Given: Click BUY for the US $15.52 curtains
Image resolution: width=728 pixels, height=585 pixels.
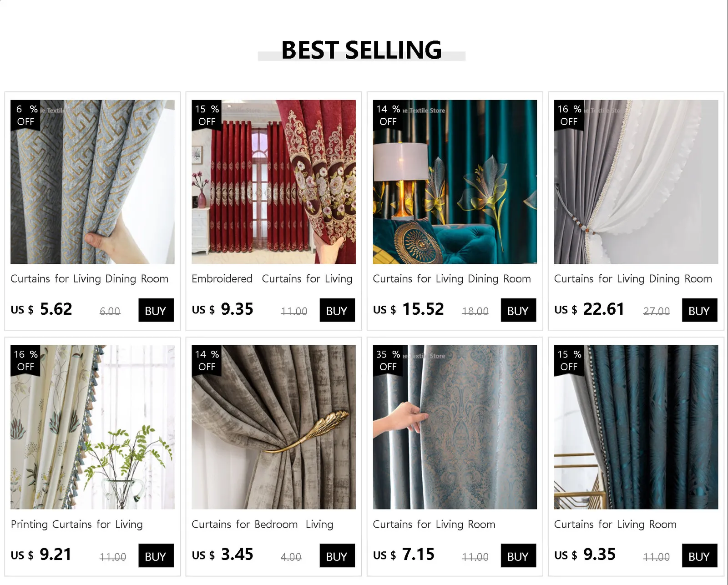Looking at the screenshot, I should pos(518,310).
